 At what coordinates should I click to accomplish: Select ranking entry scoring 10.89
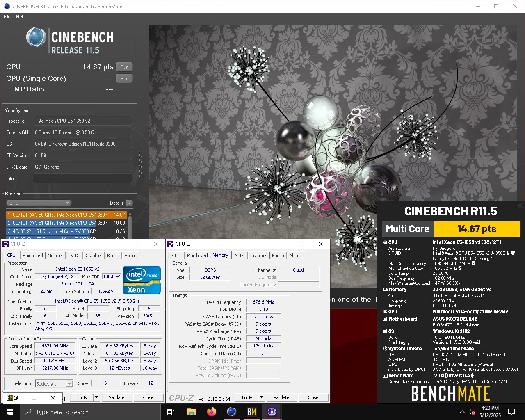click(66, 223)
